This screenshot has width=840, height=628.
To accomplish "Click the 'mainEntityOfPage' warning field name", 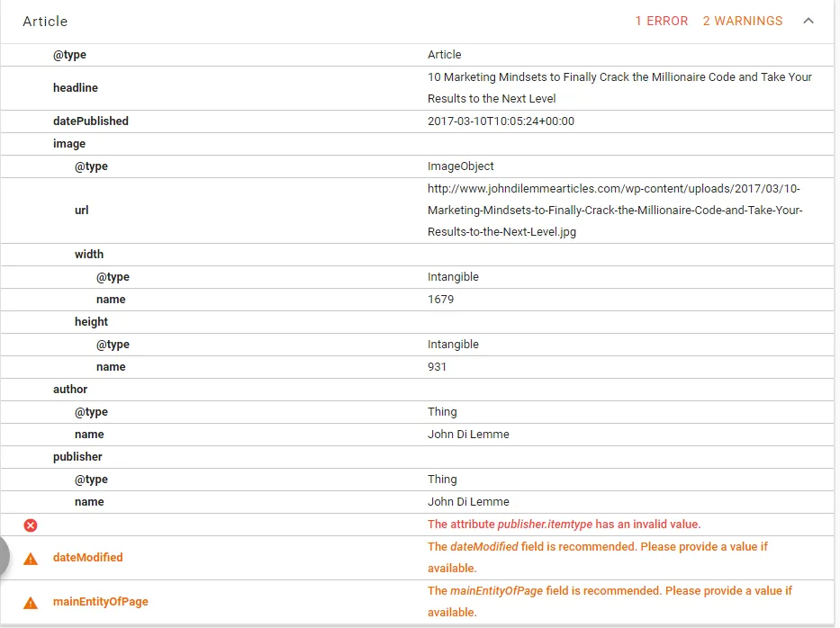I will (100, 601).
